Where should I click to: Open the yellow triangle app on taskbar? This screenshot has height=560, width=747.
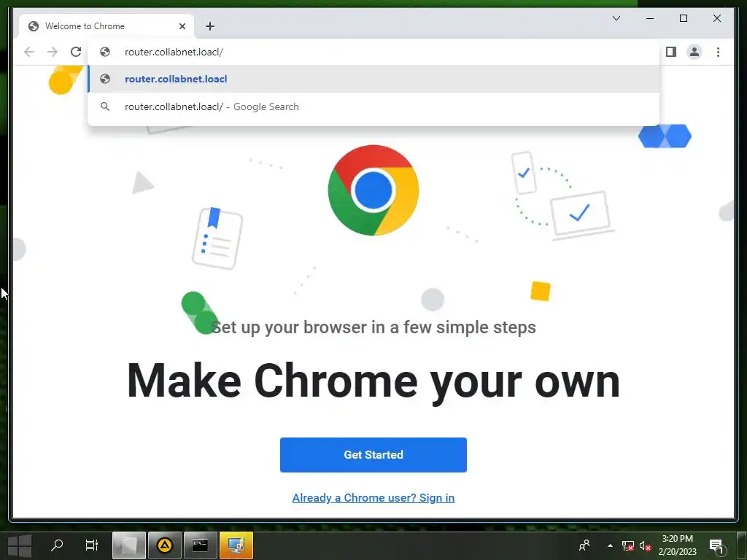point(165,545)
